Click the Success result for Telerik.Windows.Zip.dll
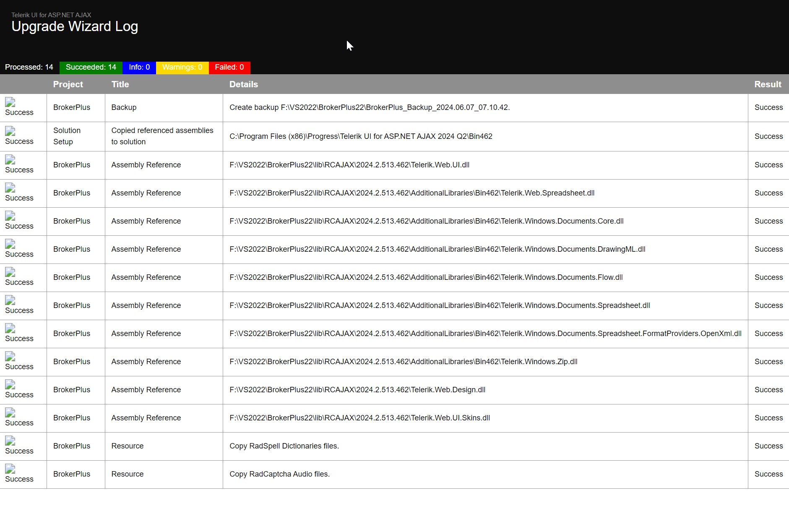 pos(768,362)
